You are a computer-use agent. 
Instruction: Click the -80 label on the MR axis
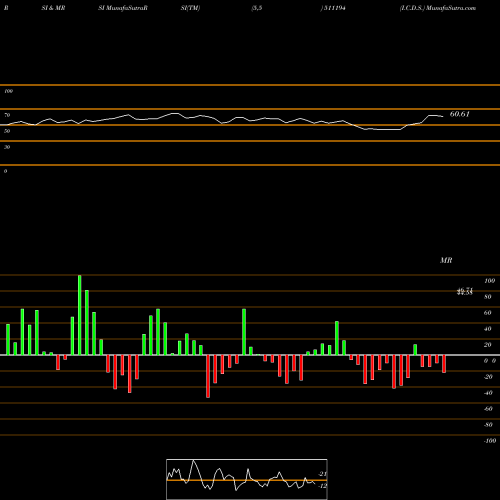(488, 425)
